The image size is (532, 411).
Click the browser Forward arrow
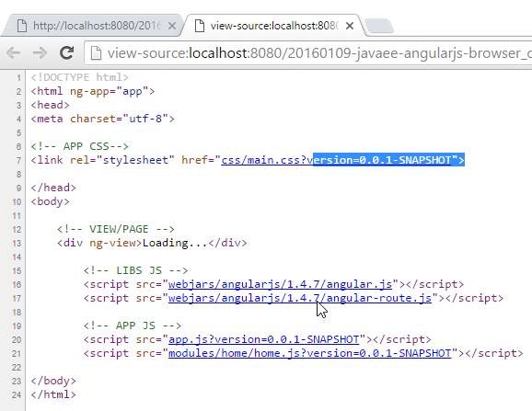click(x=40, y=52)
